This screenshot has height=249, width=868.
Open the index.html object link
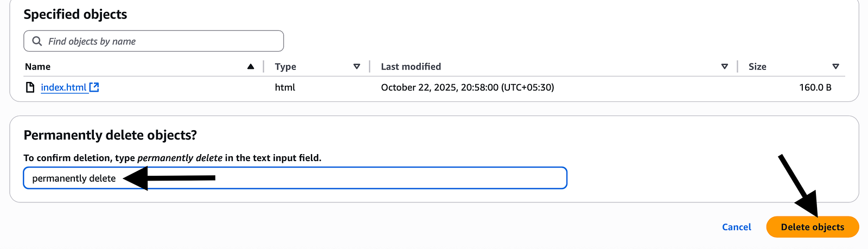63,87
